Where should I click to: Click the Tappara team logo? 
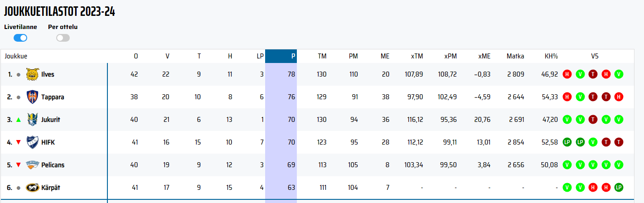(33, 97)
